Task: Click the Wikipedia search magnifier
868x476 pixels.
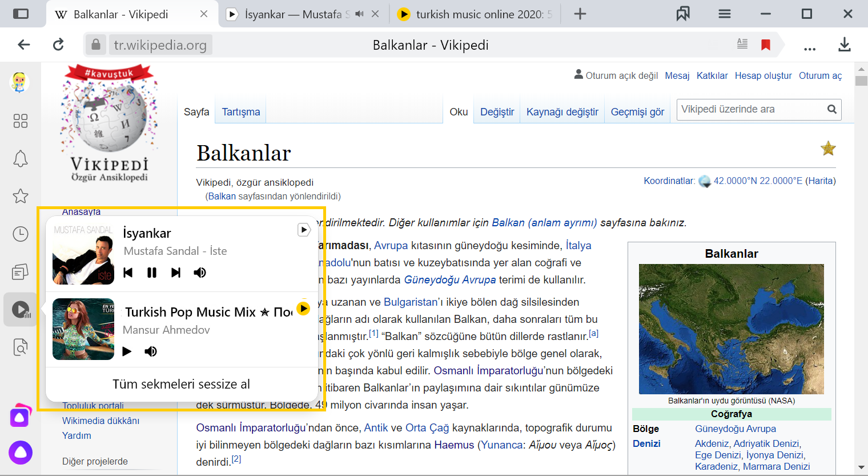Action: (x=832, y=109)
